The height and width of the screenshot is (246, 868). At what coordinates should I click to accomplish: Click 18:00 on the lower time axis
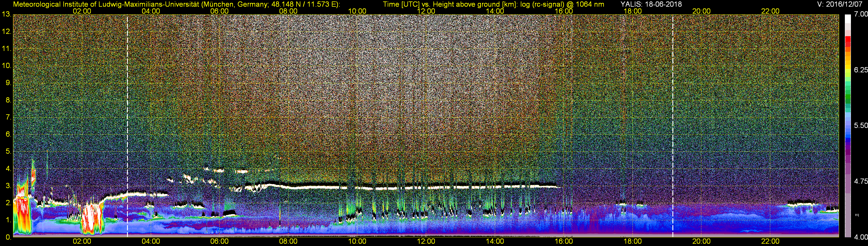(x=632, y=241)
